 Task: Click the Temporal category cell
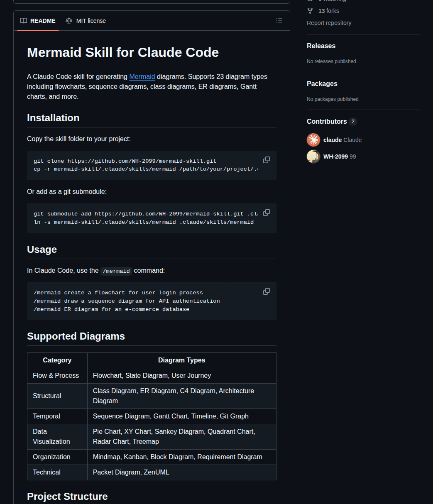coord(57,416)
